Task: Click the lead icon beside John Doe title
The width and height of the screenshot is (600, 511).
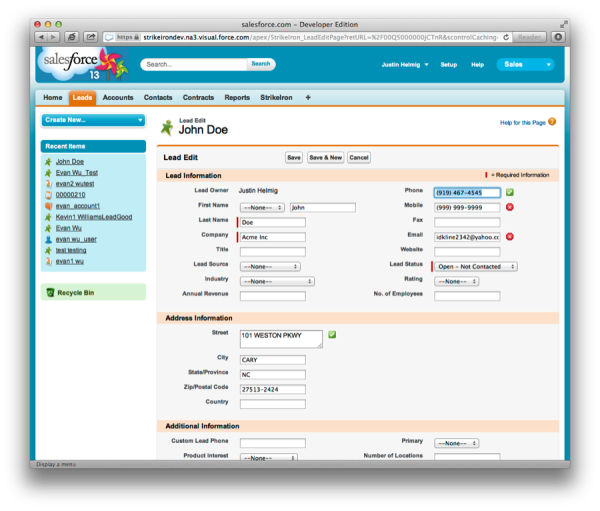Action: [x=167, y=127]
